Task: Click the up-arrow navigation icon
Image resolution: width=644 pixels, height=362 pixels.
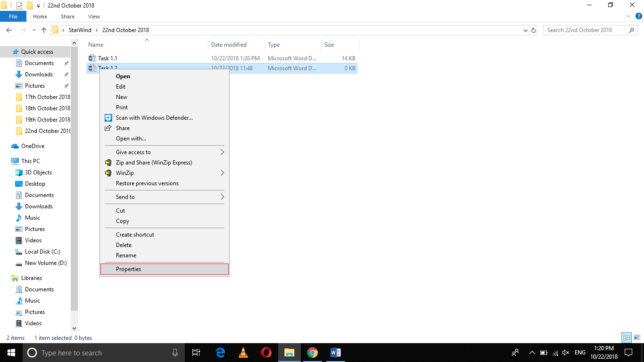Action: coord(44,30)
